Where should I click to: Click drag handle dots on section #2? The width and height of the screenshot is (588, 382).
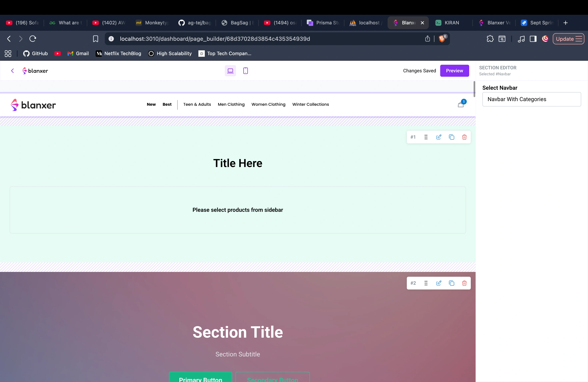point(426,283)
